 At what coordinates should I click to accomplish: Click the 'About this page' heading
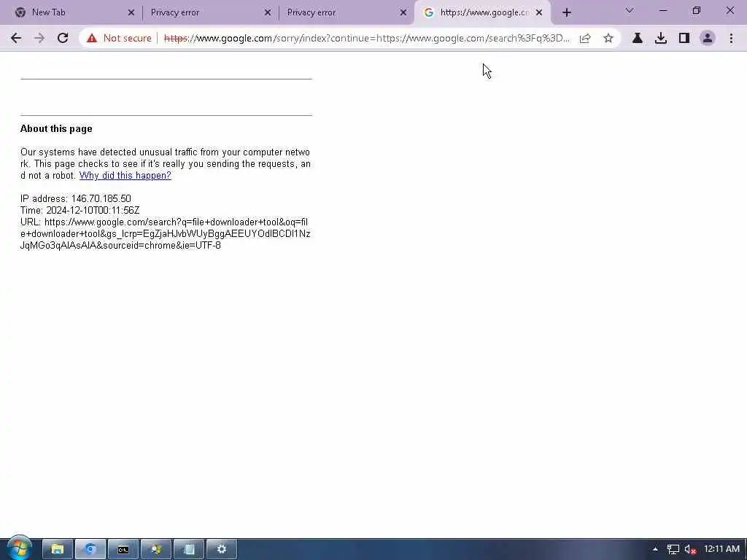coord(56,128)
